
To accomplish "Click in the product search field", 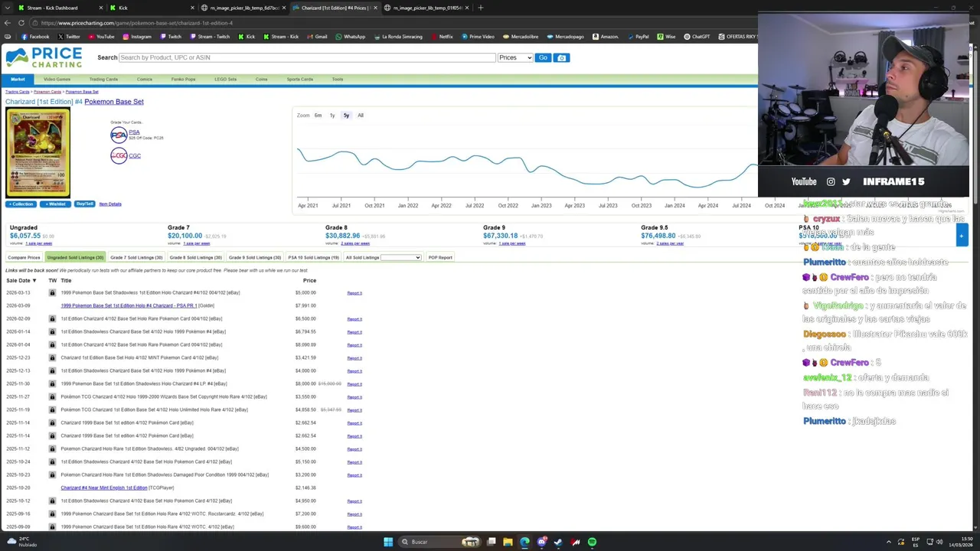I will click(307, 57).
